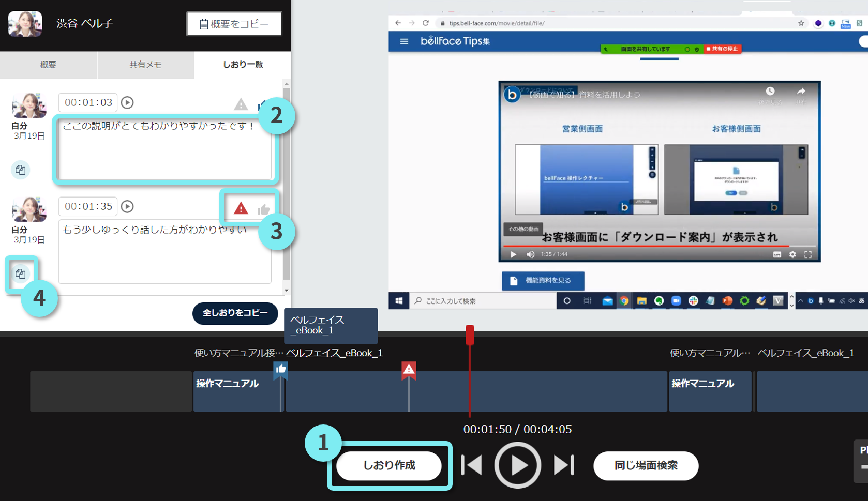Click the 概要をコピー button
868x501 pixels.
(x=234, y=24)
